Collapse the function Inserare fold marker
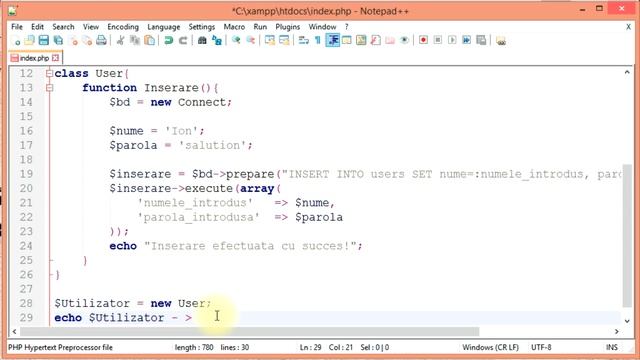The height and width of the screenshot is (360, 640). (x=49, y=88)
